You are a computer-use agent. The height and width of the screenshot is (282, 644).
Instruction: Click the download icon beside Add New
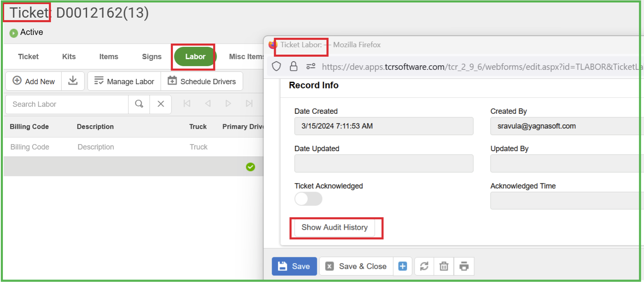73,81
